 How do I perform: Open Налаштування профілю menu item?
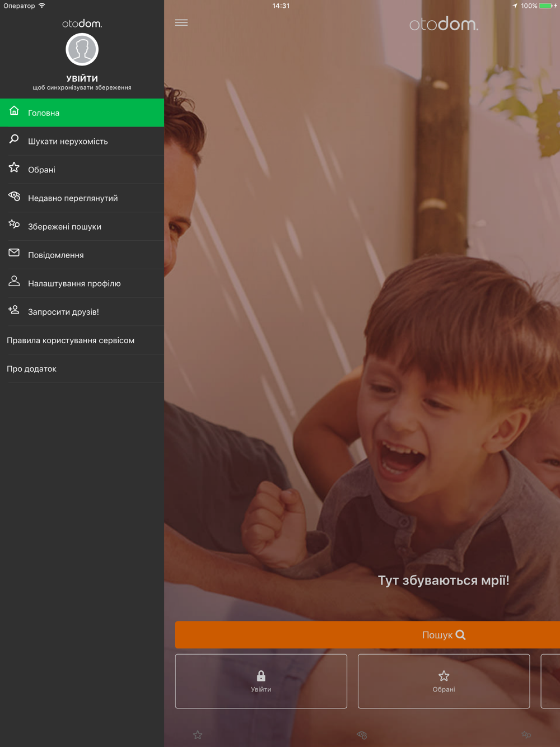coord(82,283)
